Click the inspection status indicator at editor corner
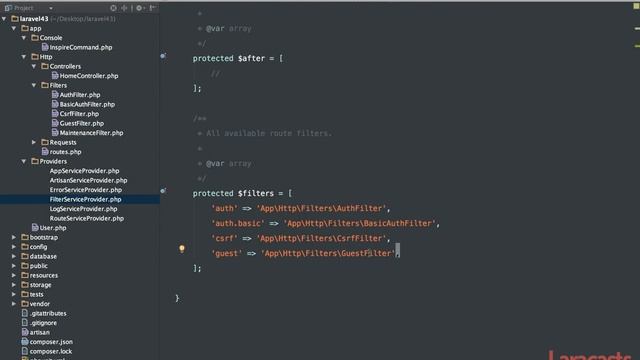The width and height of the screenshot is (640, 360). pyautogui.click(x=636, y=6)
